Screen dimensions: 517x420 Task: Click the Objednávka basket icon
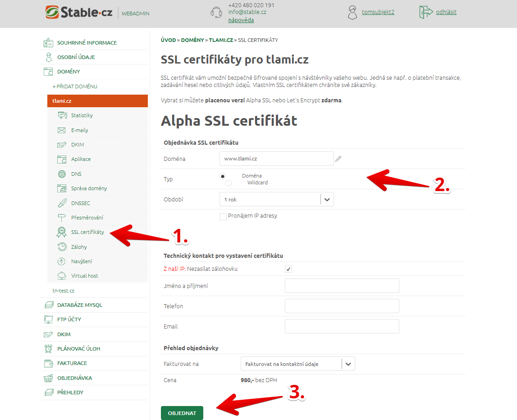49,378
